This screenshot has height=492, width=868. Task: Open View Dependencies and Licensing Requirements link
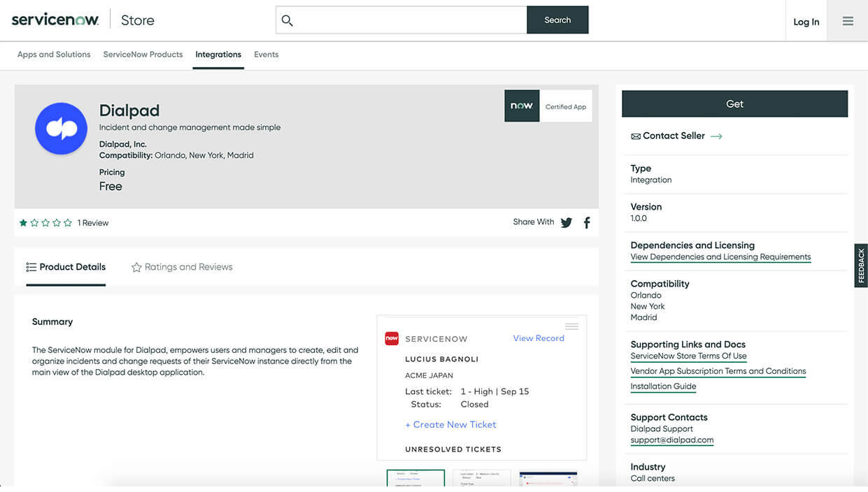720,257
